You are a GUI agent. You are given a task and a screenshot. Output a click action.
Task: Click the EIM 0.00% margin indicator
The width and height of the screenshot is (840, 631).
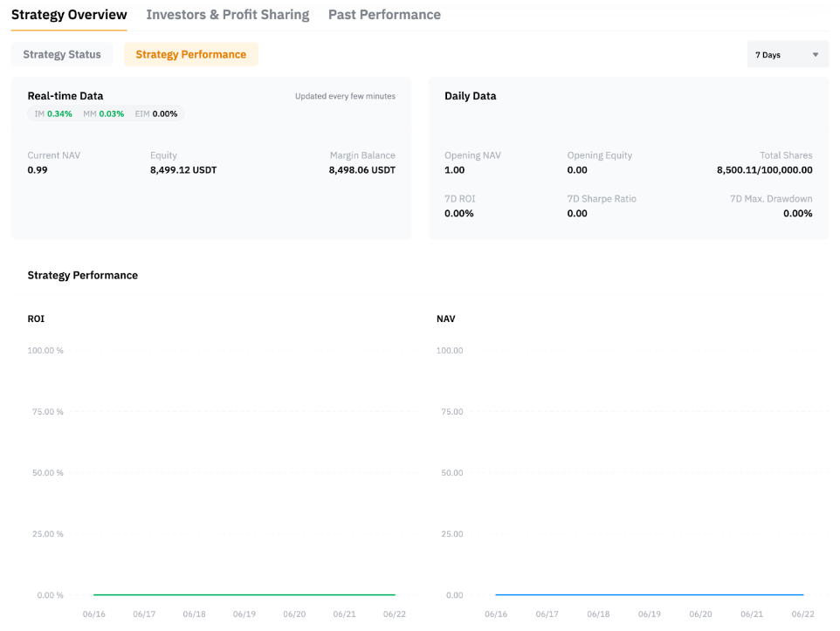pyautogui.click(x=156, y=113)
